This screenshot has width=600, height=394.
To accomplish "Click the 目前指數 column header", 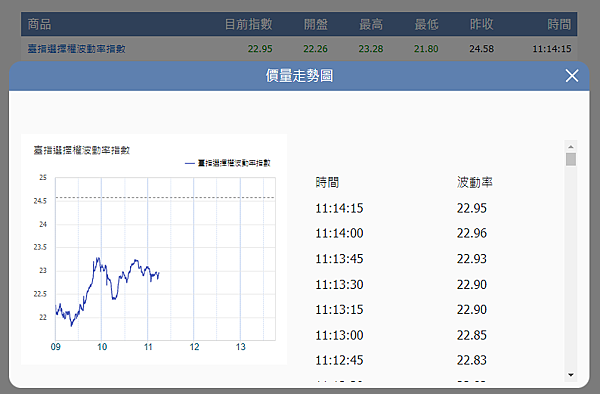I will click(248, 24).
